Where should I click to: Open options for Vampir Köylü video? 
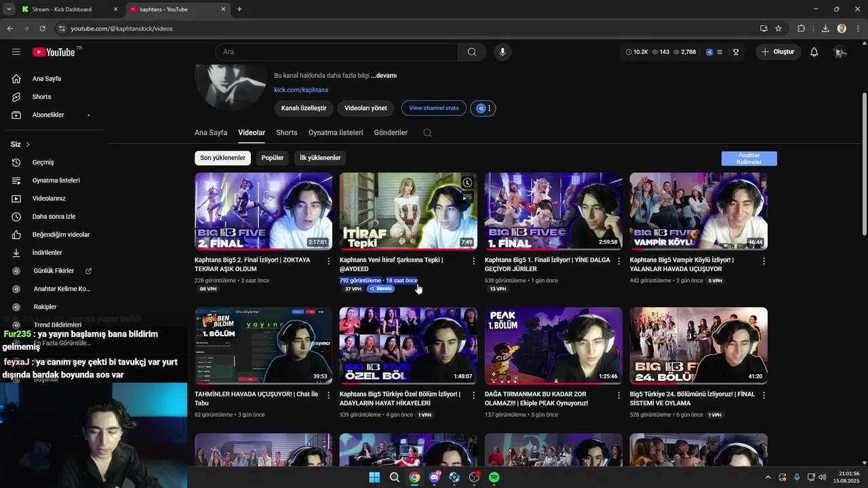click(x=764, y=261)
